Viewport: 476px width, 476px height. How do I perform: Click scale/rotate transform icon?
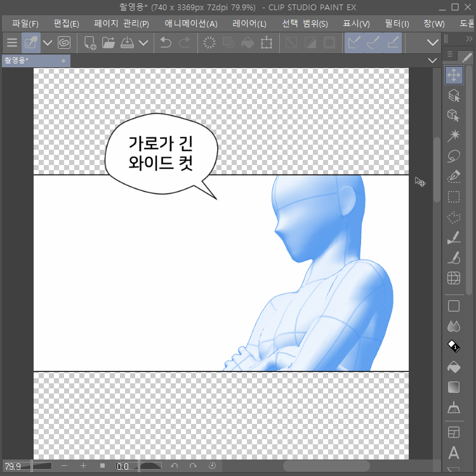(x=266, y=43)
